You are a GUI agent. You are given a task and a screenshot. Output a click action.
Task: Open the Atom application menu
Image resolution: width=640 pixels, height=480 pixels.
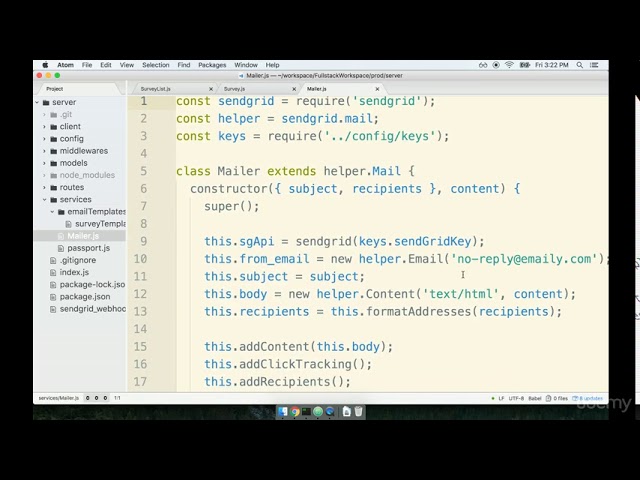(65, 65)
